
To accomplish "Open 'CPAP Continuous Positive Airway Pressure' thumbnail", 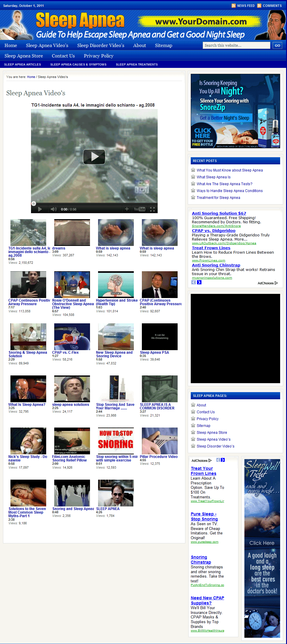I will 28,285.
